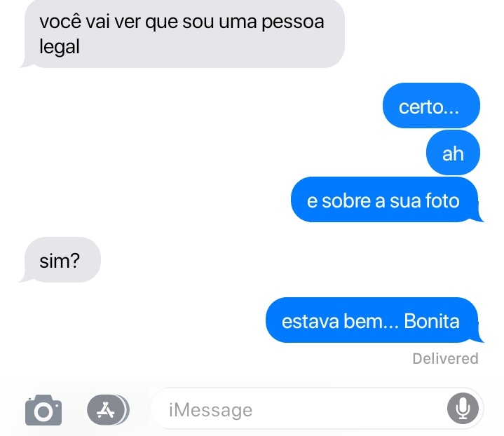504x436 pixels.
Task: Tap the microphone audio message icon
Action: click(463, 409)
